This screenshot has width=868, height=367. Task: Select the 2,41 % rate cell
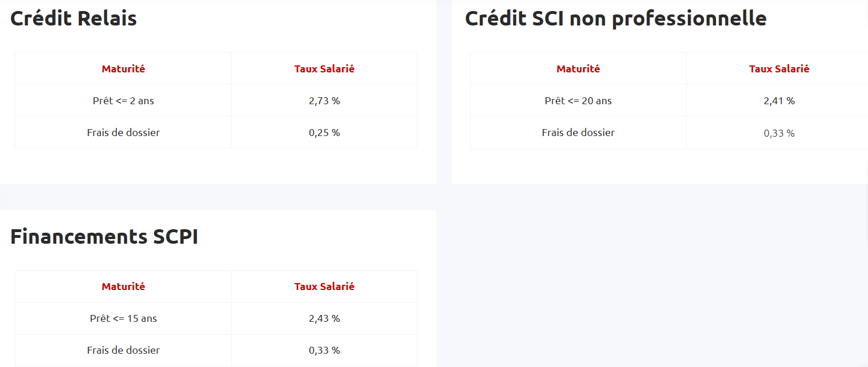(779, 101)
